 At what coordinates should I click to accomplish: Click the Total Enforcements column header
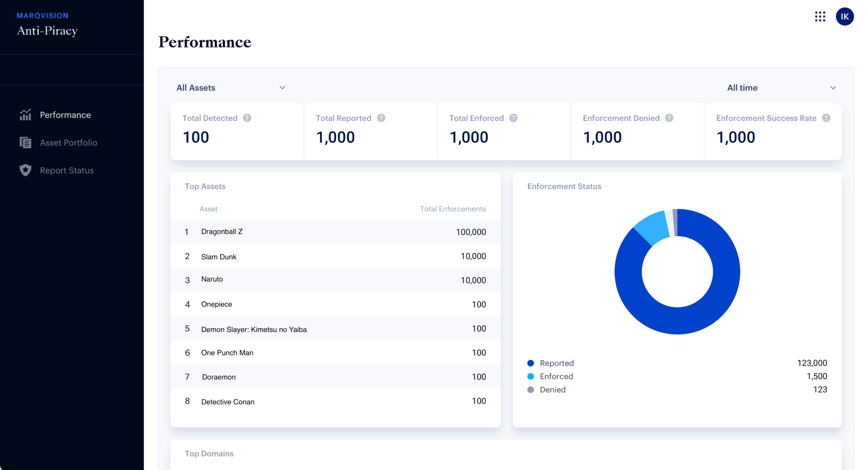tap(453, 209)
